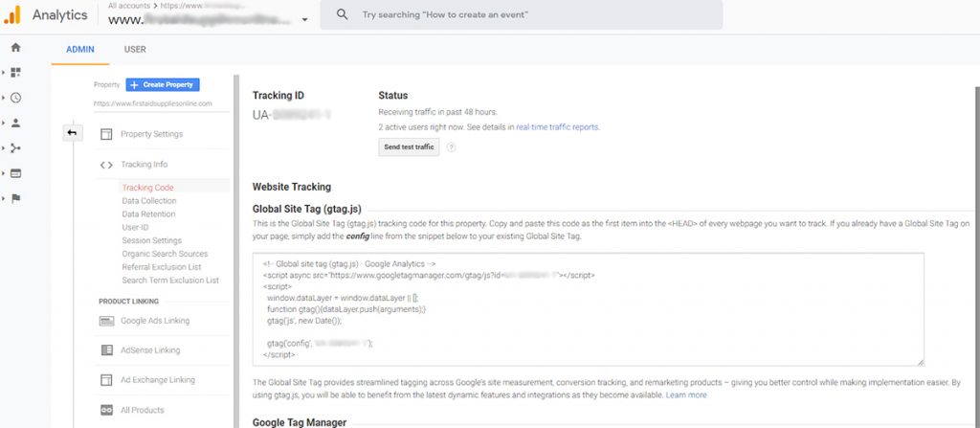This screenshot has height=428, width=980.
Task: Select Tracking Code submenu item
Action: click(147, 187)
